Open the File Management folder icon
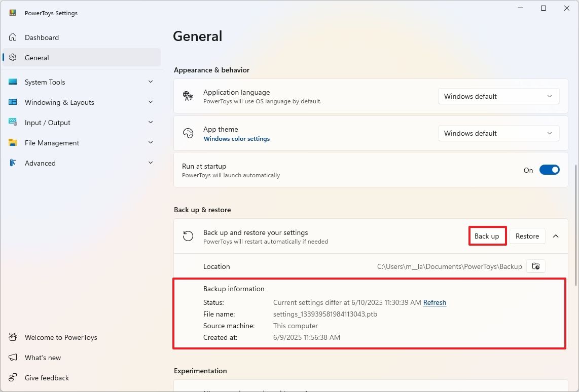 (12, 142)
